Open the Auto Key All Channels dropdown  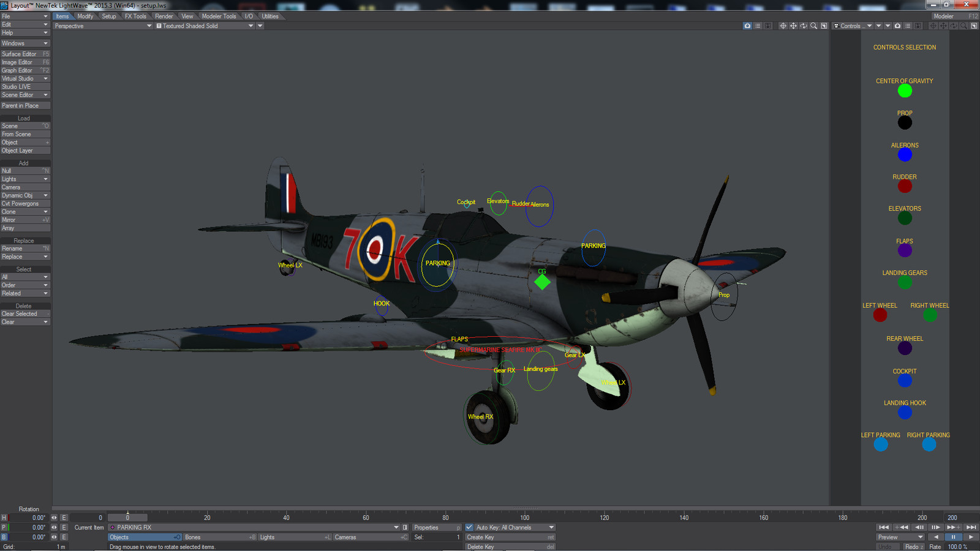(x=514, y=527)
